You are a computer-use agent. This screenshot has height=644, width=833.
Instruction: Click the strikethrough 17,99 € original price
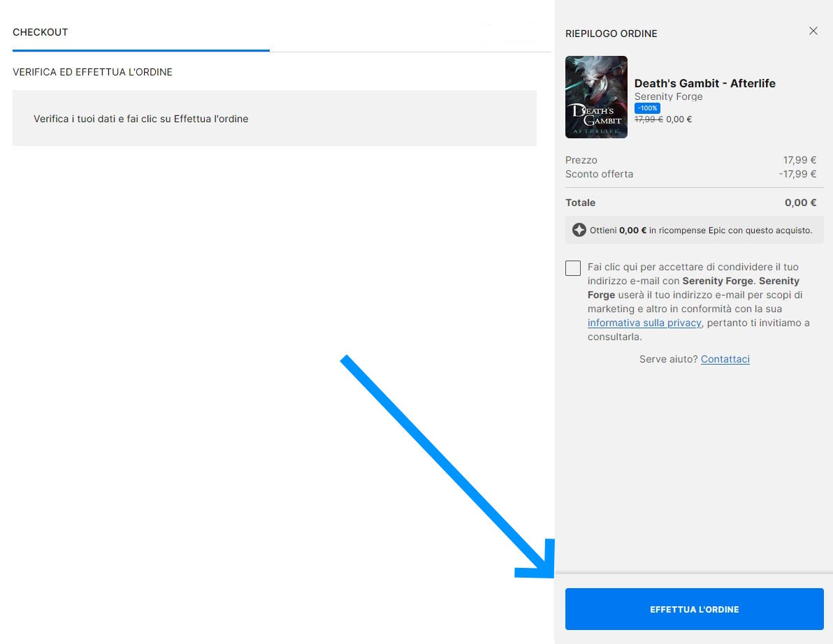tap(649, 119)
